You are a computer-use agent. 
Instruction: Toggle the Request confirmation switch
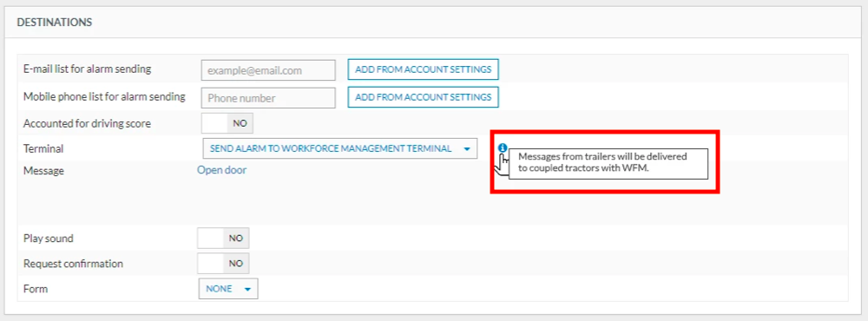pyautogui.click(x=224, y=264)
